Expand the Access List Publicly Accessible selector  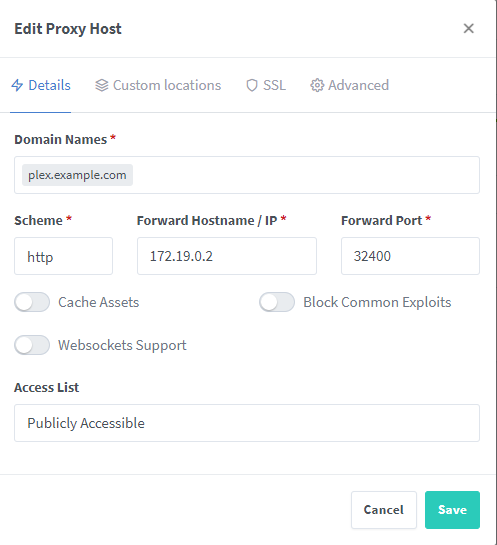[247, 423]
